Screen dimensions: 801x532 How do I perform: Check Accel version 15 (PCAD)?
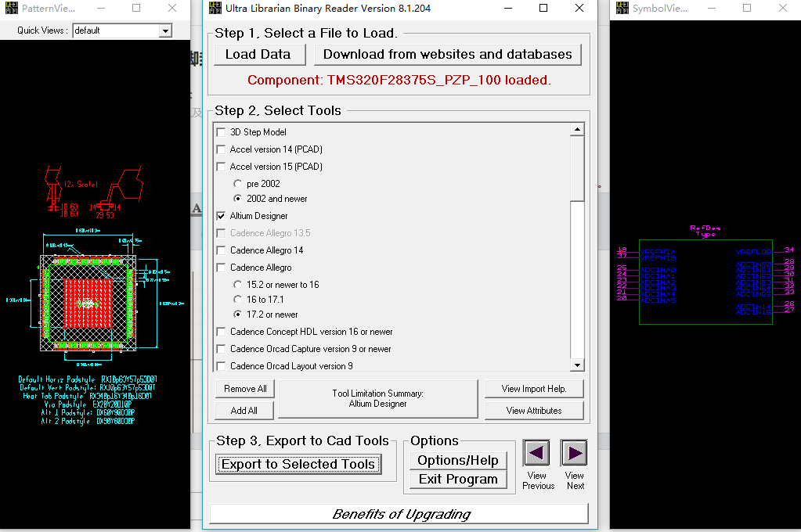click(x=221, y=167)
